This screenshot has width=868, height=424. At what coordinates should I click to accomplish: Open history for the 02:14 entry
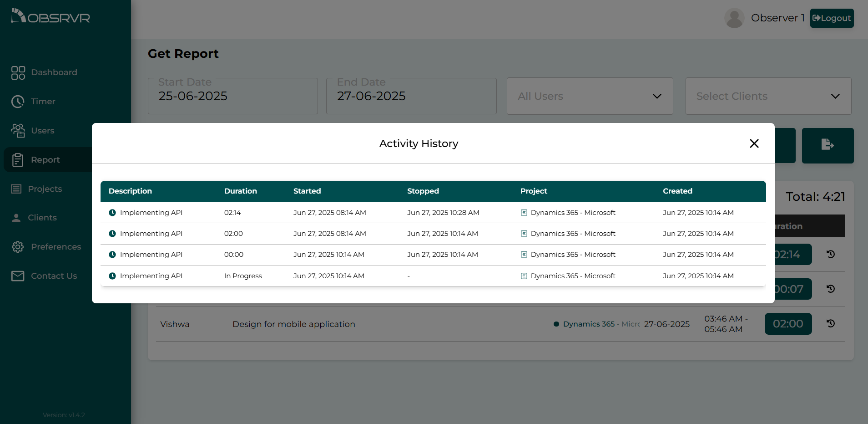point(830,254)
